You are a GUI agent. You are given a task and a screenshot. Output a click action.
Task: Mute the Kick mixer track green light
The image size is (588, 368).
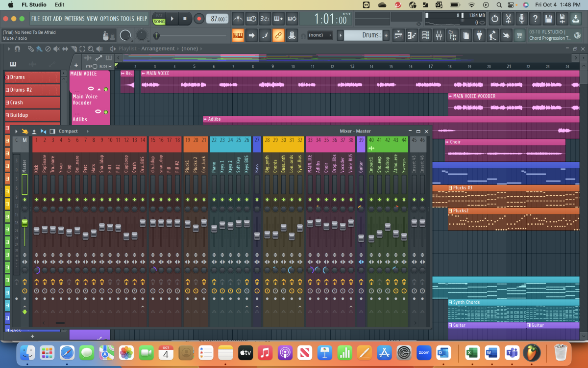point(37,200)
